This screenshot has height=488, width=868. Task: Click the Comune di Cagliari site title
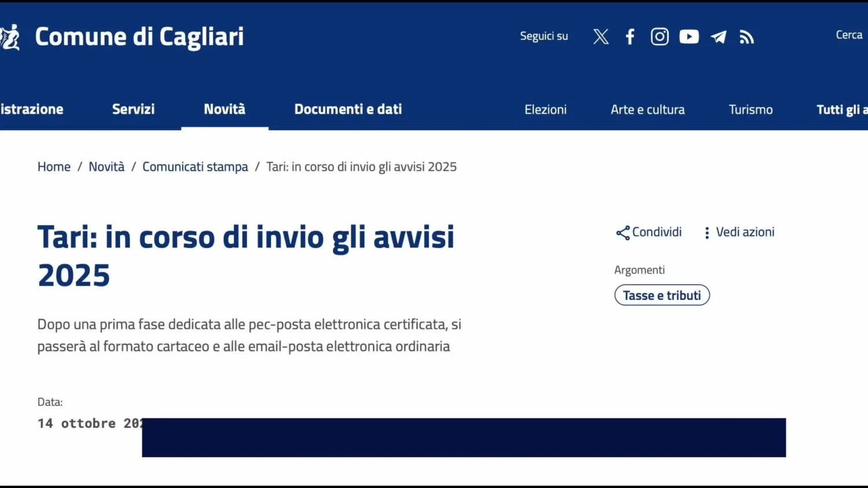139,37
